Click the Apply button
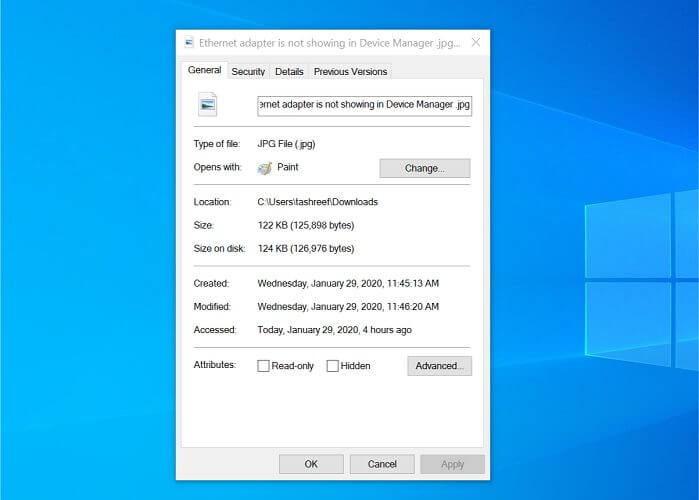This screenshot has height=500, width=699. point(452,464)
